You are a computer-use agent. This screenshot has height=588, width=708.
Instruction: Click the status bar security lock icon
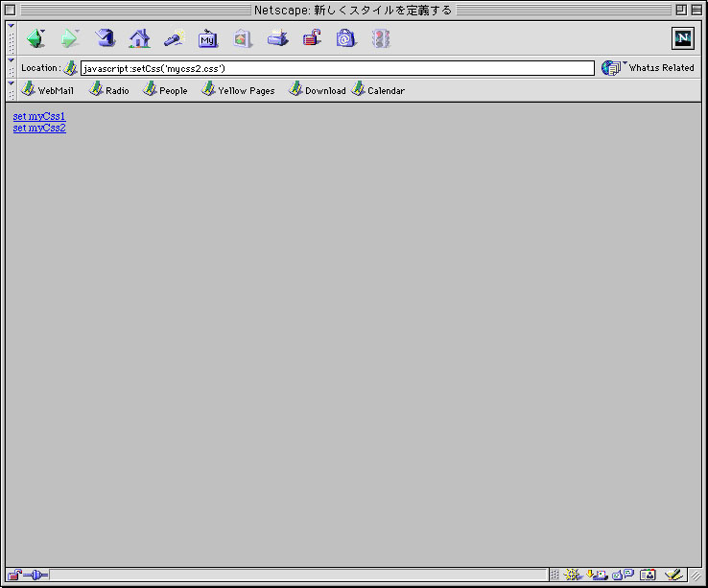[x=14, y=575]
